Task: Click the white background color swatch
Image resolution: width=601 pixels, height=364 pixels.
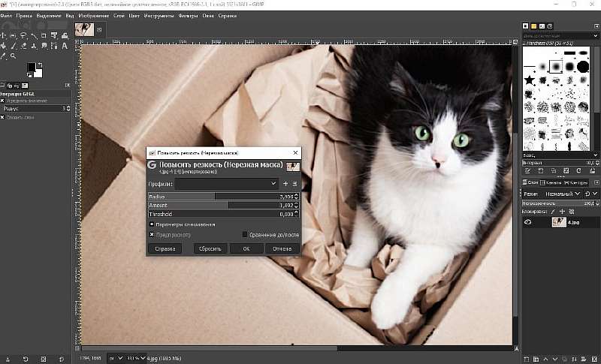Action: point(38,73)
